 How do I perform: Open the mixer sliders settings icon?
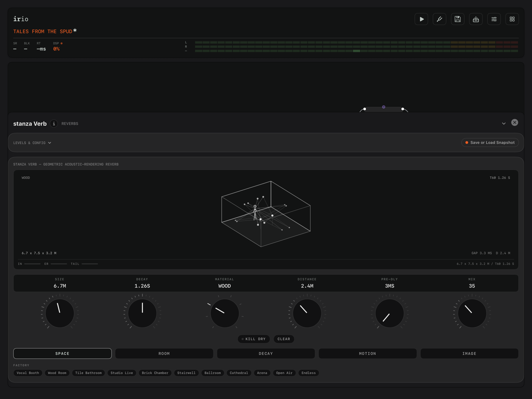pyautogui.click(x=494, y=19)
